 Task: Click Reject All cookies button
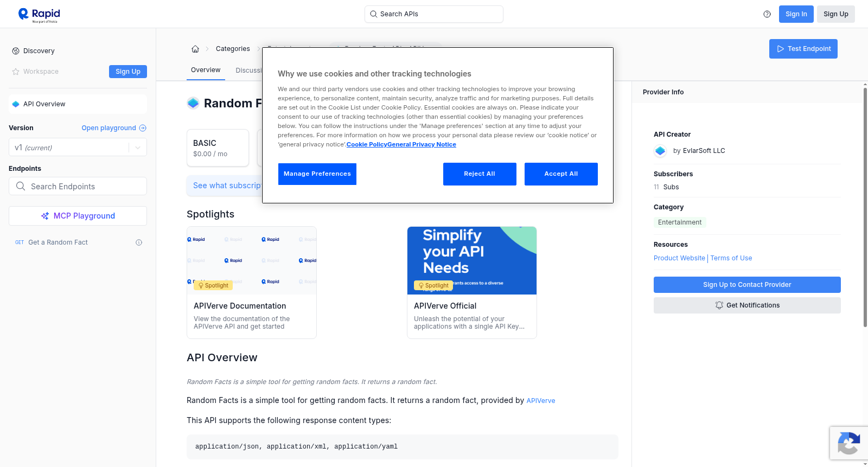[x=480, y=174]
